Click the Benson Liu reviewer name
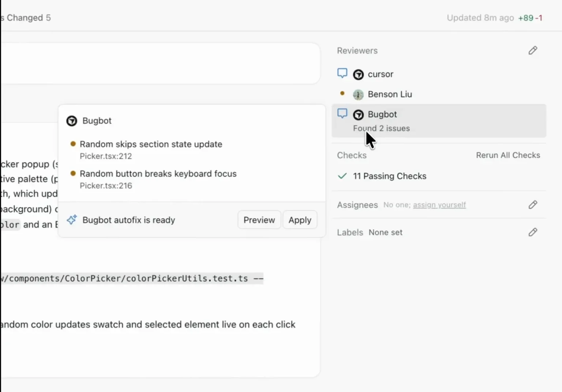Image resolution: width=562 pixels, height=392 pixels. (x=390, y=94)
